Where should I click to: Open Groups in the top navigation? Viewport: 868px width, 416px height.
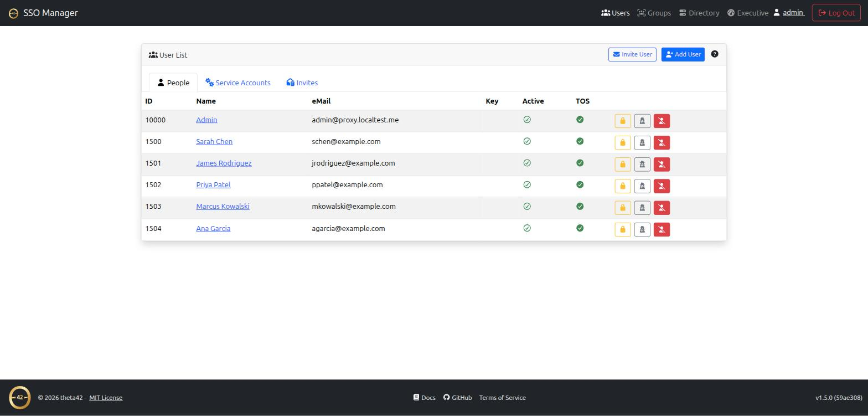(654, 13)
